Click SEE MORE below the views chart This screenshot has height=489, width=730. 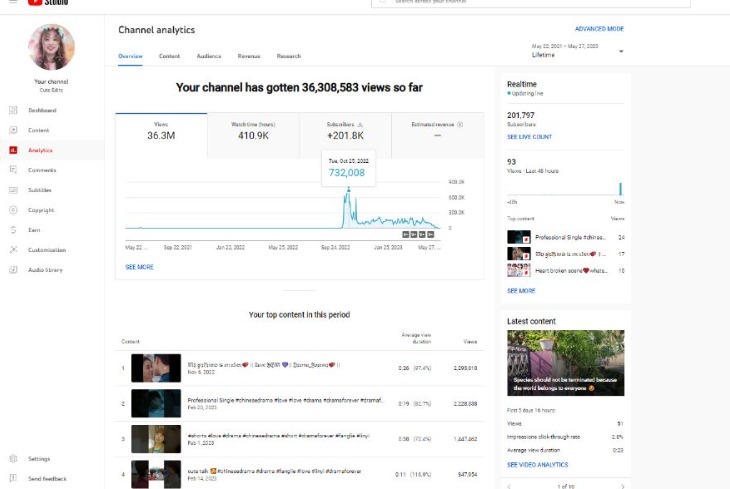139,267
